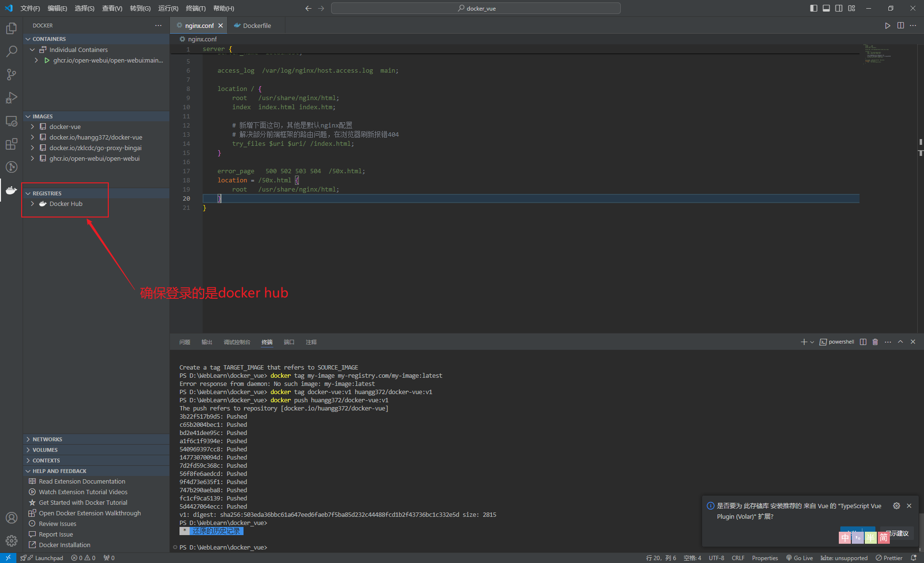Open the Run and Debug view
This screenshot has height=563, width=924.
pos(12,98)
